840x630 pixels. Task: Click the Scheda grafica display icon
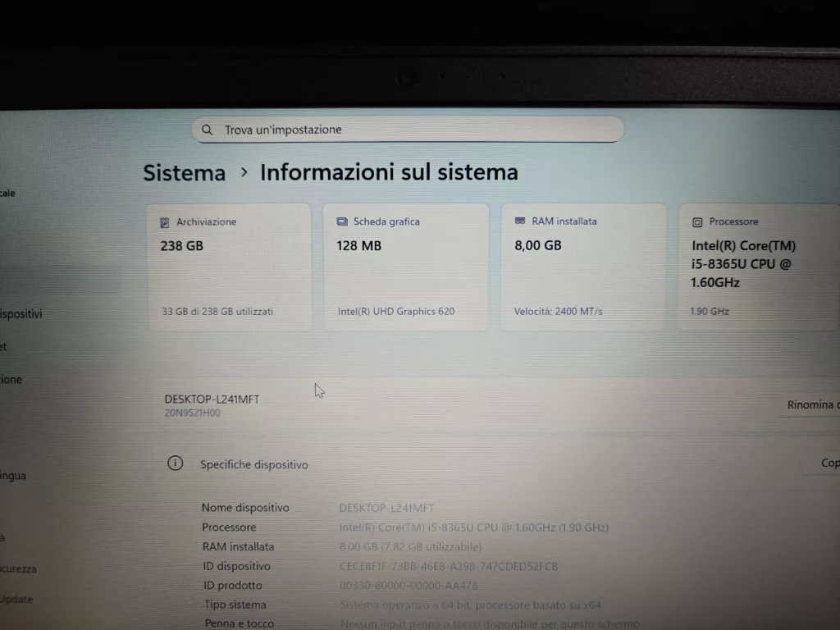[x=342, y=221]
